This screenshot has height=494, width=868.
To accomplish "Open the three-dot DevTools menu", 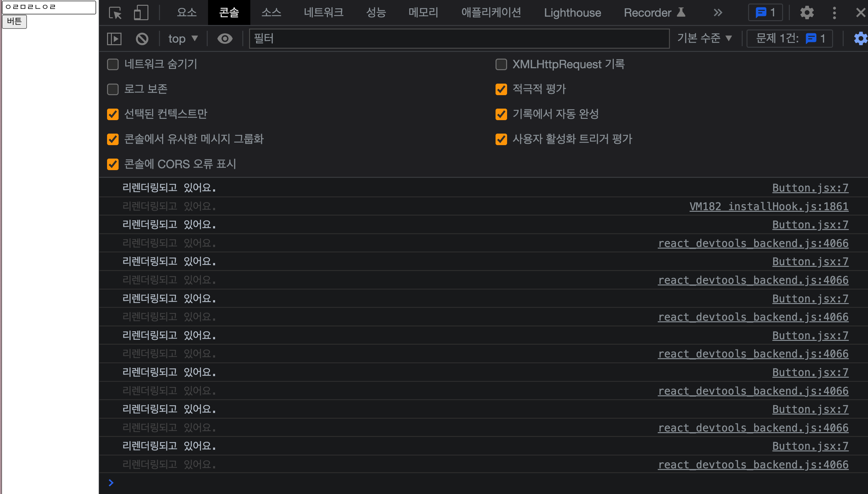I will pyautogui.click(x=834, y=13).
